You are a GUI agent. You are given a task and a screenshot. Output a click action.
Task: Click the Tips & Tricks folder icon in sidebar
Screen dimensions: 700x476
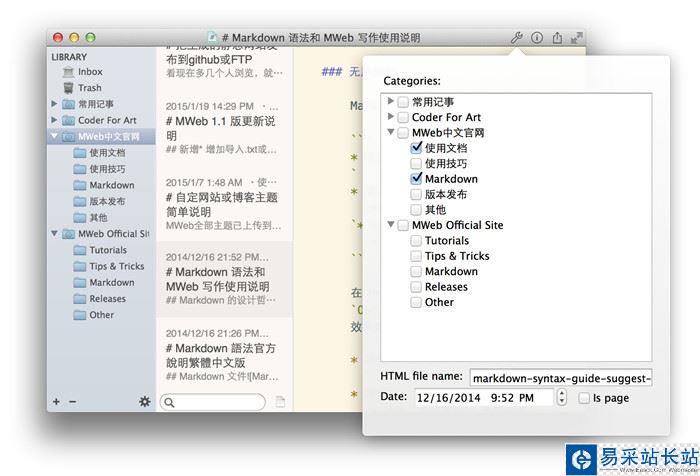click(80, 266)
